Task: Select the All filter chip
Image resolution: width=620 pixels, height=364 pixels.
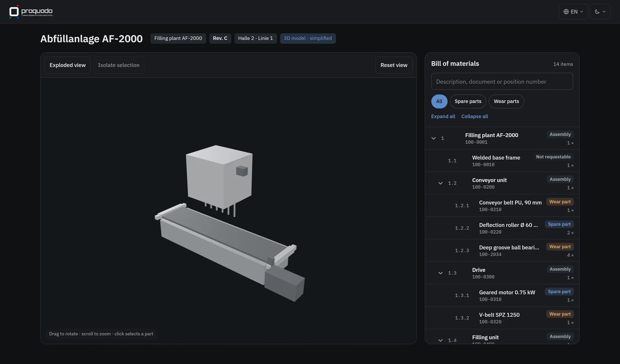Action: (x=439, y=101)
